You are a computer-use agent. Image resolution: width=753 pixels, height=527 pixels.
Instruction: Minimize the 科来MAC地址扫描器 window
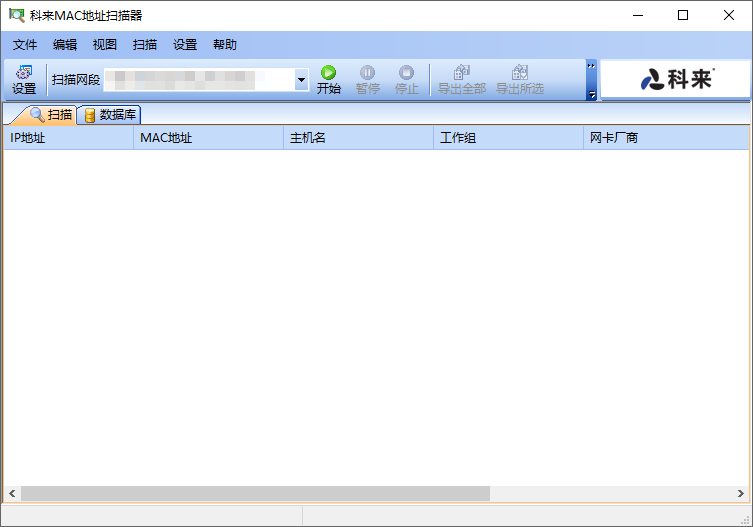point(638,15)
